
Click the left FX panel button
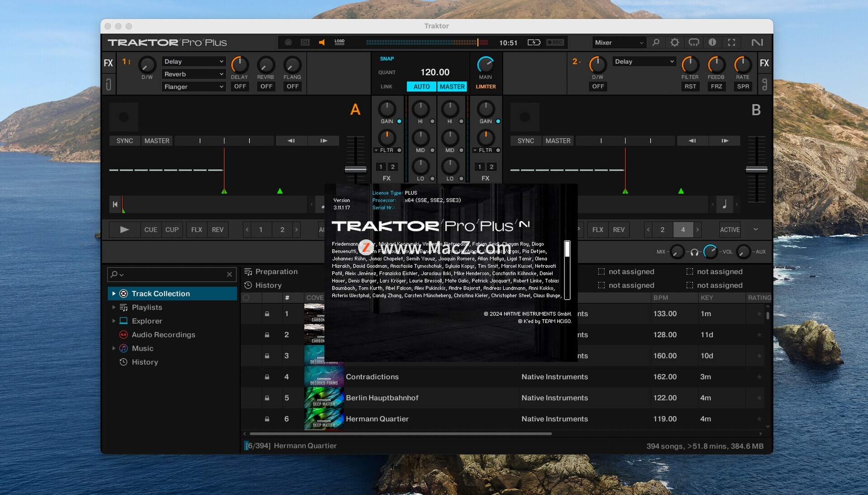108,63
